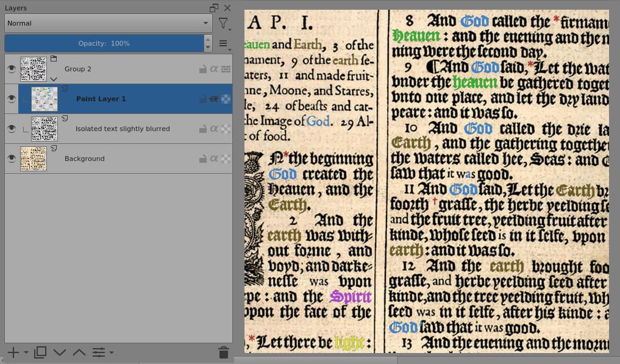Viewport: 620px width, 364px height.
Task: Duplicate the selected layer
Action: (x=40, y=352)
